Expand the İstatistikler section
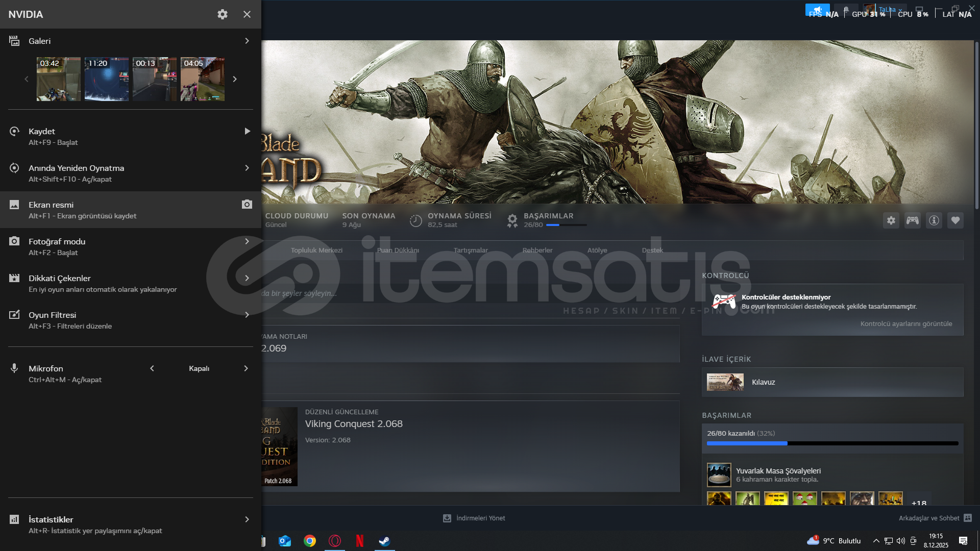Image resolution: width=980 pixels, height=551 pixels. (x=247, y=519)
